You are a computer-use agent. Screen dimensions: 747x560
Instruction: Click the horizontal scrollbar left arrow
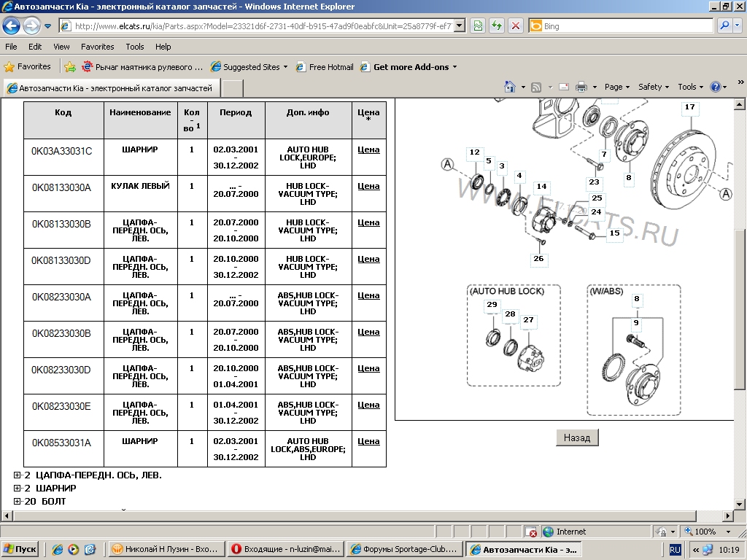[7, 516]
